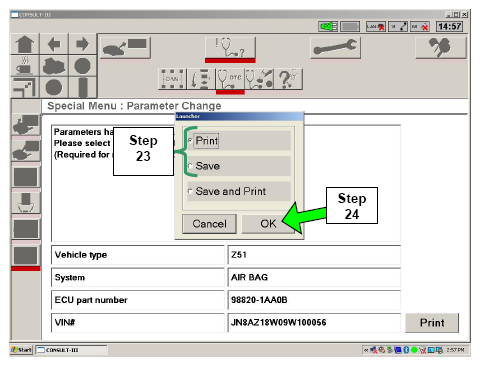This screenshot has height=366, width=480.
Task: Select the connector plug step in left sidebar
Action: click(26, 203)
